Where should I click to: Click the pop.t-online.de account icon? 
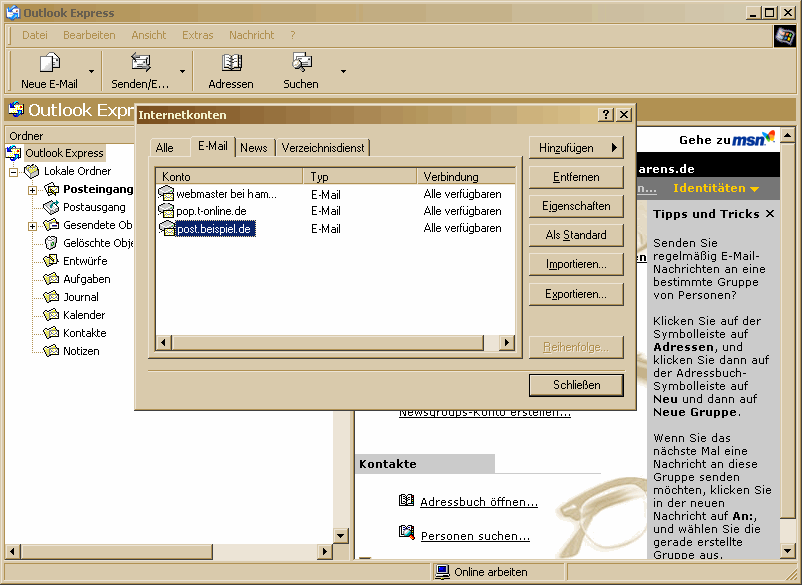click(166, 211)
